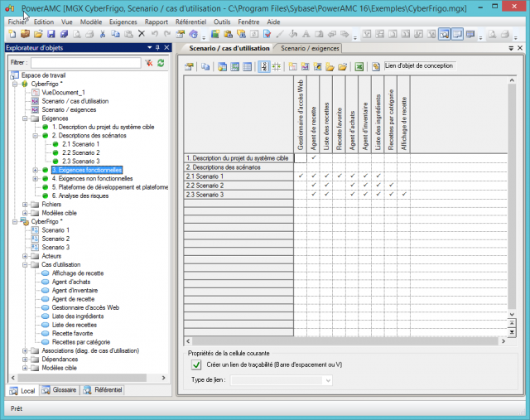The height and width of the screenshot is (420, 530).
Task: Select VueDocument_1 in tree
Action: pos(64,92)
